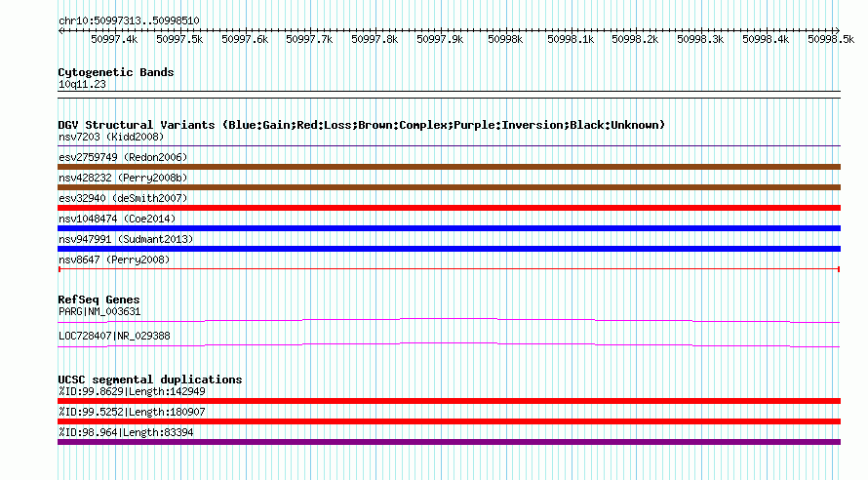Click the 50997.9k ruler tick label
This screenshot has height=480, width=868.
[x=440, y=39]
